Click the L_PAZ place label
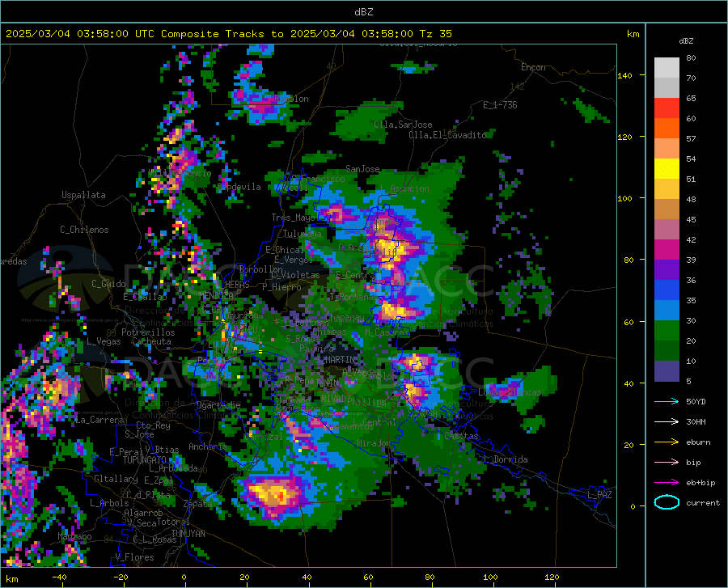Screen dimensions: 728x588 click(x=599, y=495)
